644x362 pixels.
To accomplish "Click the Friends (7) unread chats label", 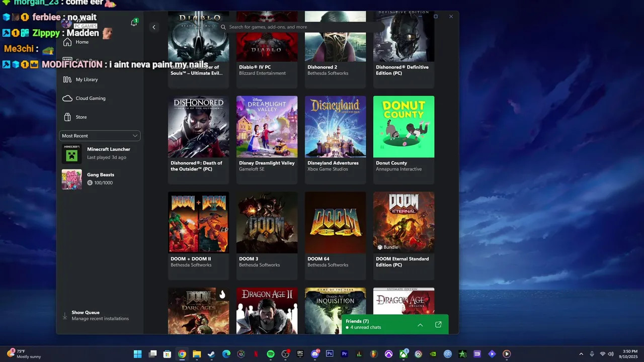I will coord(363,324).
